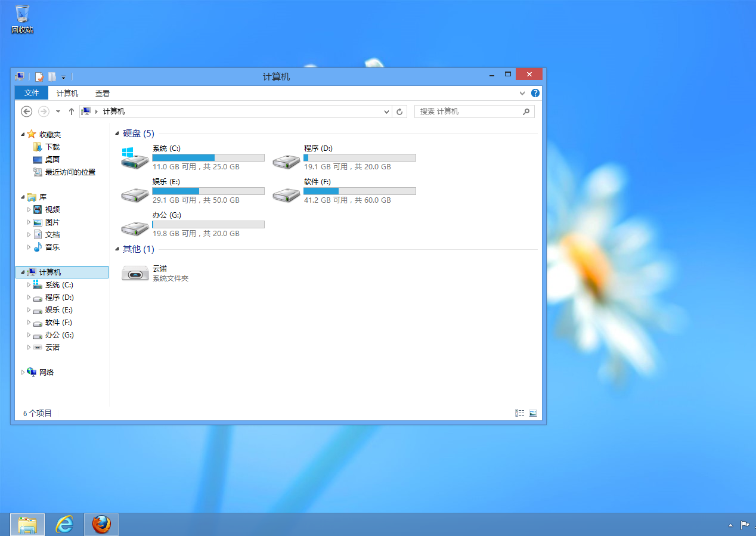Select 网络 in the navigation pane

47,373
